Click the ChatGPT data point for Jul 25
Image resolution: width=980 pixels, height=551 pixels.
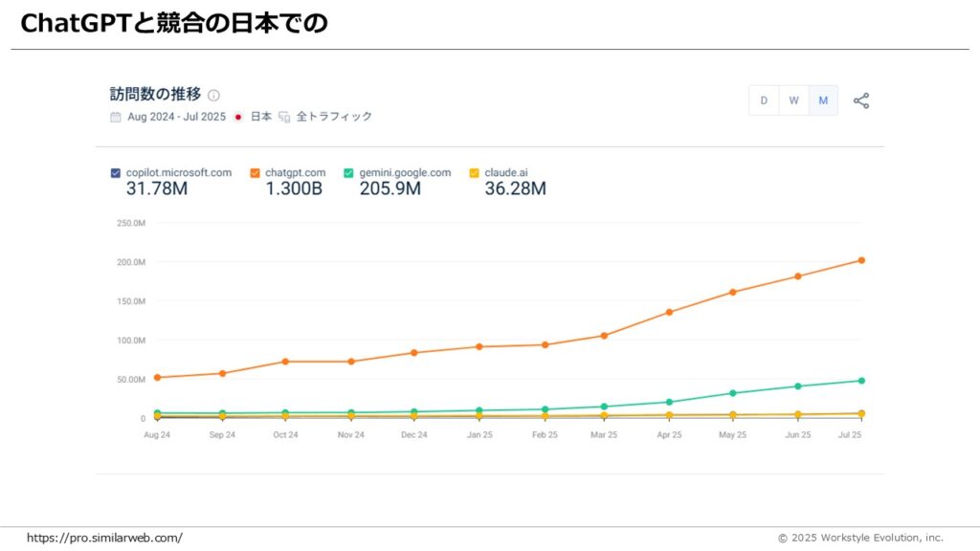[861, 260]
